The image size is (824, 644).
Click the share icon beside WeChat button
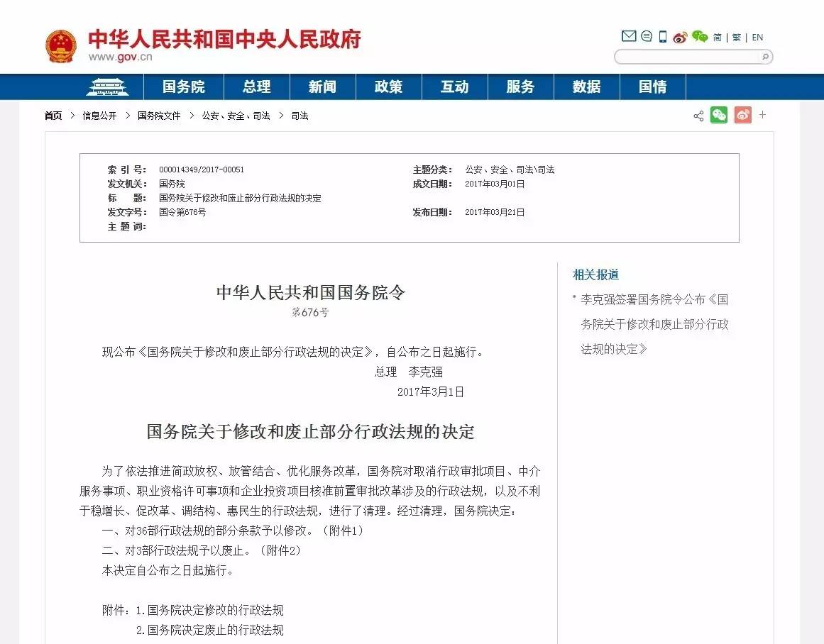click(x=698, y=116)
